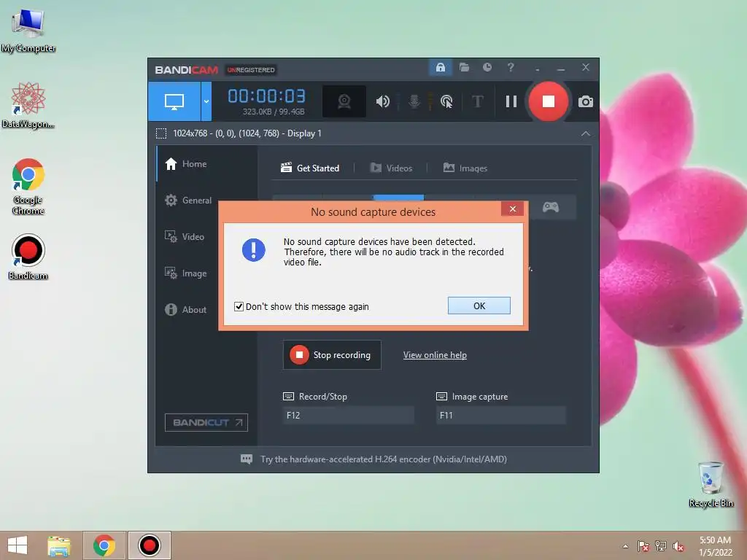
Task: Open the Windows Start button
Action: [x=18, y=545]
